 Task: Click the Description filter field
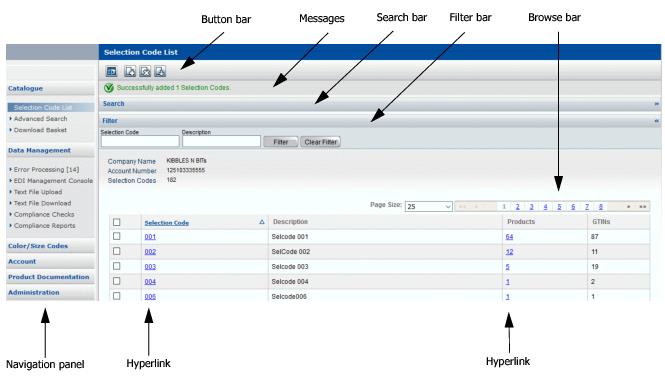point(221,141)
